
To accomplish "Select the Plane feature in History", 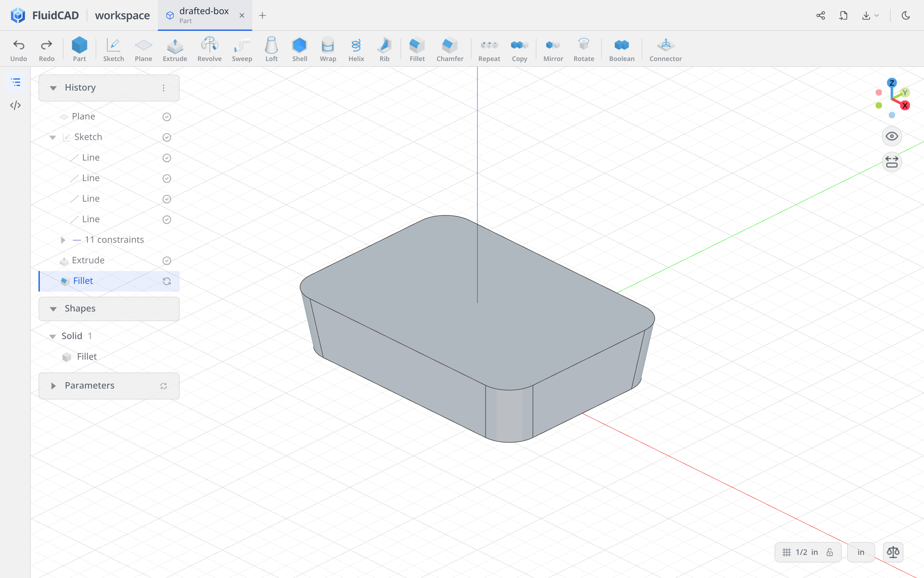I will coord(109,117).
